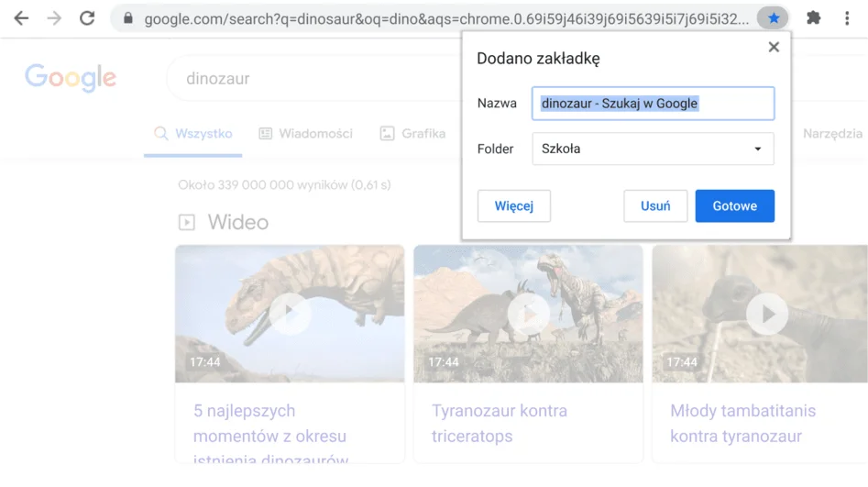Image resolution: width=868 pixels, height=487 pixels.
Task: Click the blue bookmark star icon
Action: (774, 18)
